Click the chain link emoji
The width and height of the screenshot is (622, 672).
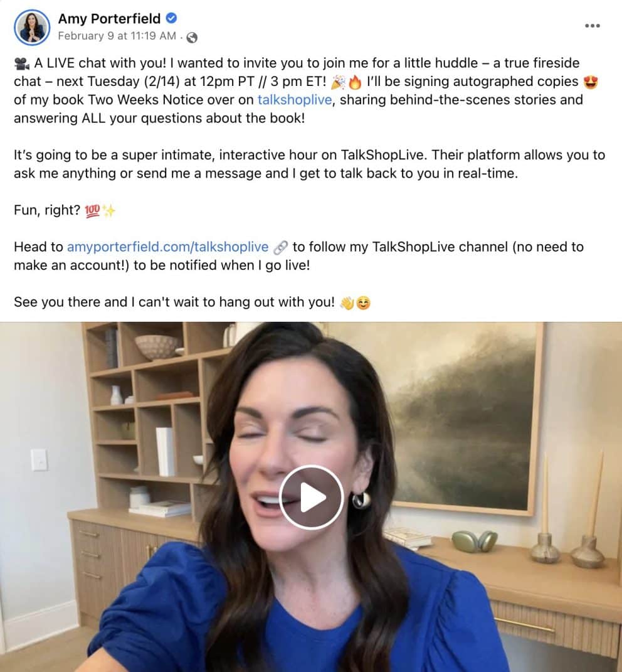tap(280, 247)
